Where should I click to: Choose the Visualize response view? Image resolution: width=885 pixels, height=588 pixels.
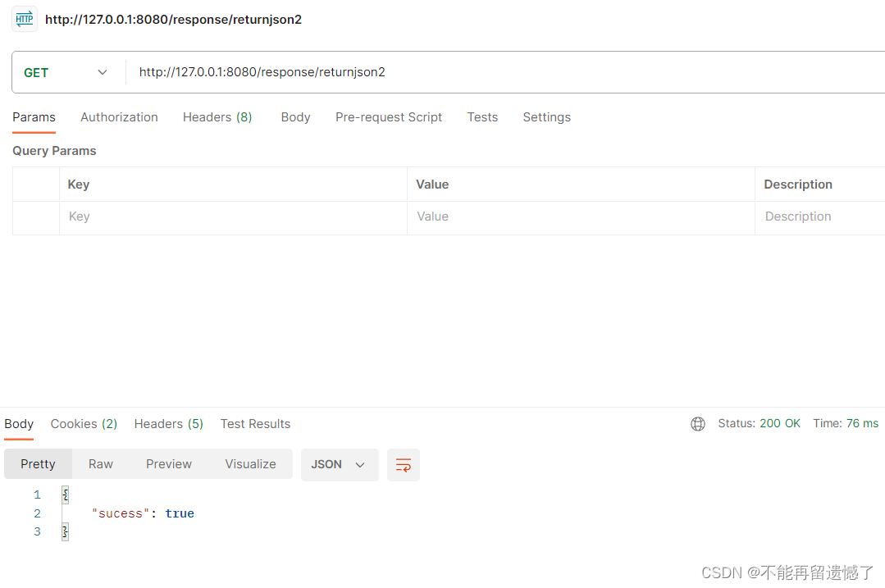coord(250,464)
